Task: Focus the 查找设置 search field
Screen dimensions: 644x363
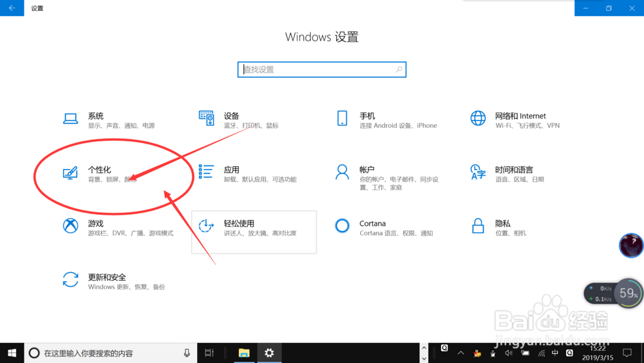Action: pos(321,70)
